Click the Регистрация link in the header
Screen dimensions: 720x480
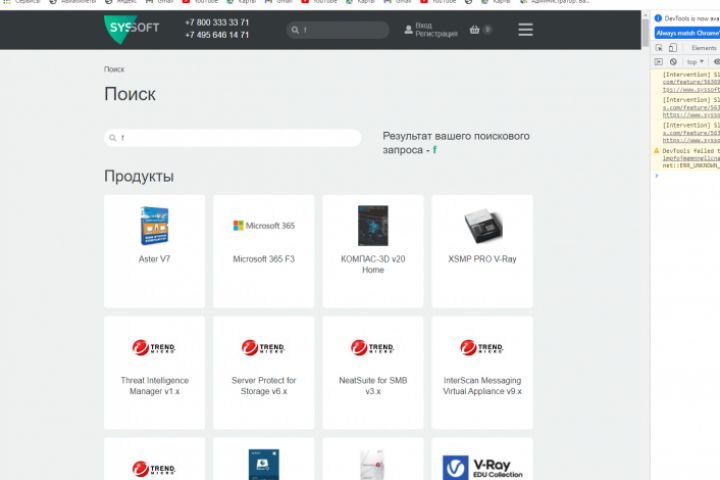(x=436, y=34)
